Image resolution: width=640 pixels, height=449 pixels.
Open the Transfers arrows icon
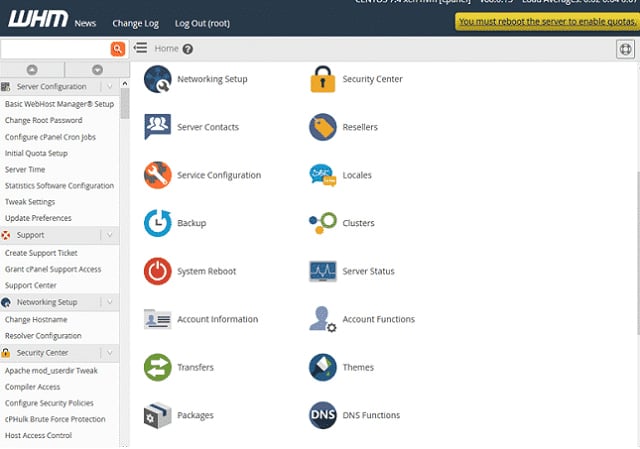pyautogui.click(x=158, y=367)
